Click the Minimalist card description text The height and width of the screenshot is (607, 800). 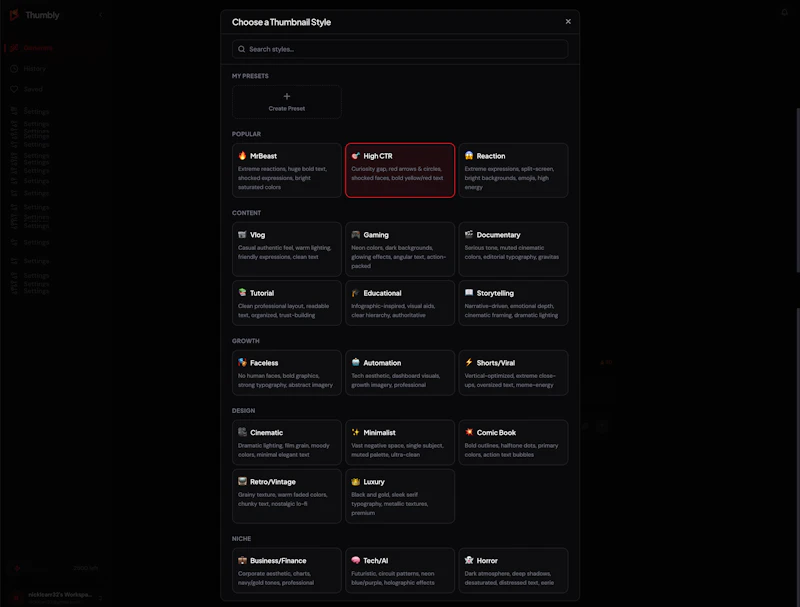[x=397, y=450]
